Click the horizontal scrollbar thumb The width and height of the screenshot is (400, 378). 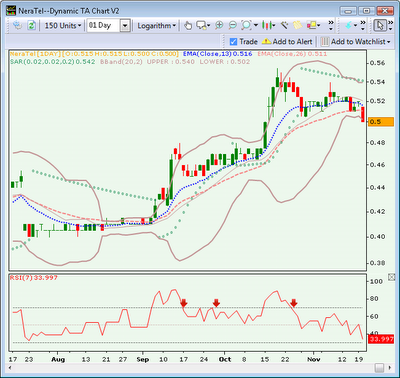pyautogui.click(x=379, y=368)
